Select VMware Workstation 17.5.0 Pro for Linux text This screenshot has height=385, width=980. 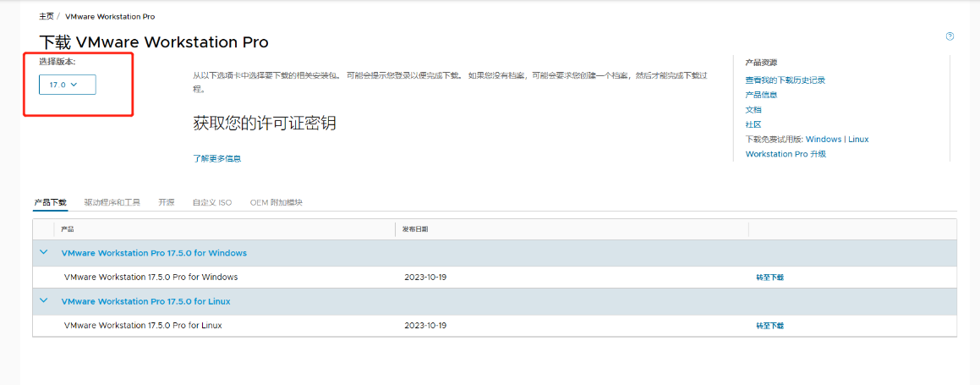click(x=143, y=325)
